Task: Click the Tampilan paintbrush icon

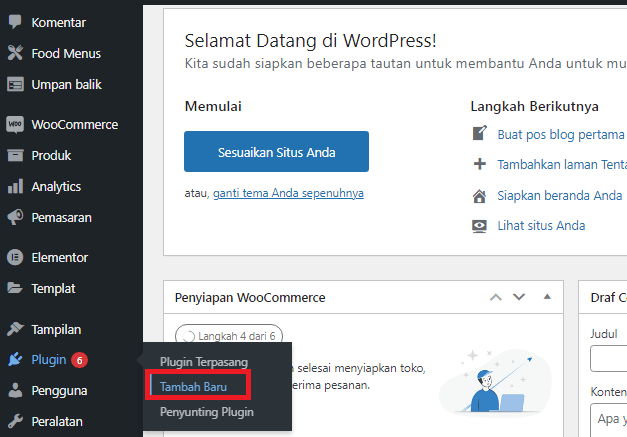Action: [15, 329]
